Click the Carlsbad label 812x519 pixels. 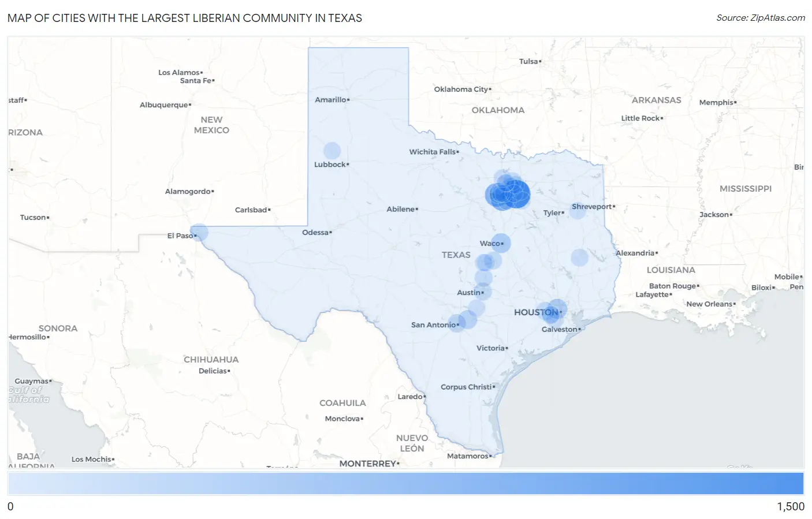click(x=251, y=210)
